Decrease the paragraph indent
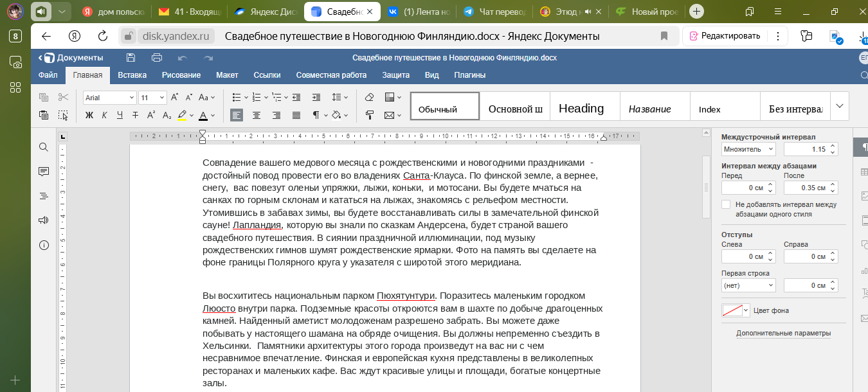 coord(296,98)
